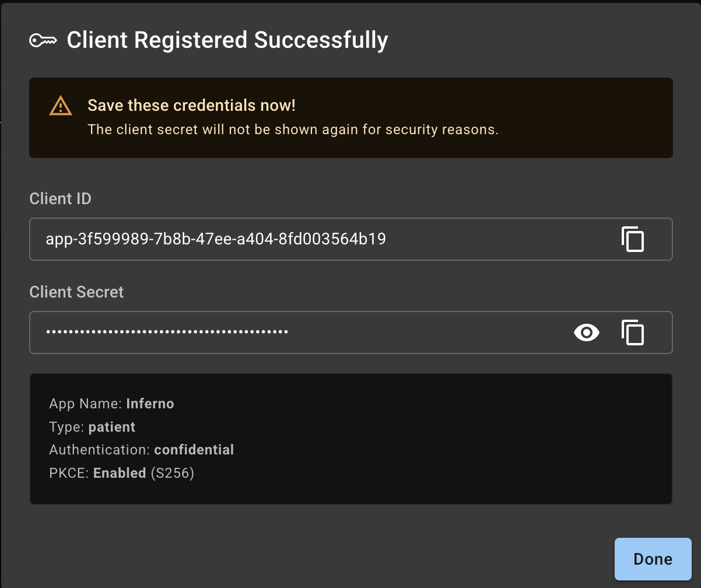701x588 pixels.
Task: Click the key icon beside the title
Action: tap(43, 40)
